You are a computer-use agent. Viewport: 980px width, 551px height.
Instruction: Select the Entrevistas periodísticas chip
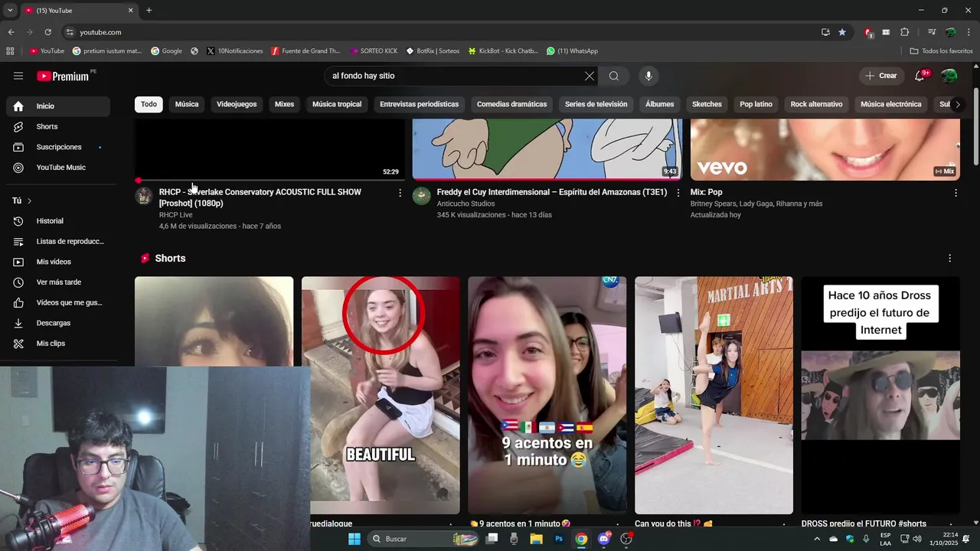419,104
